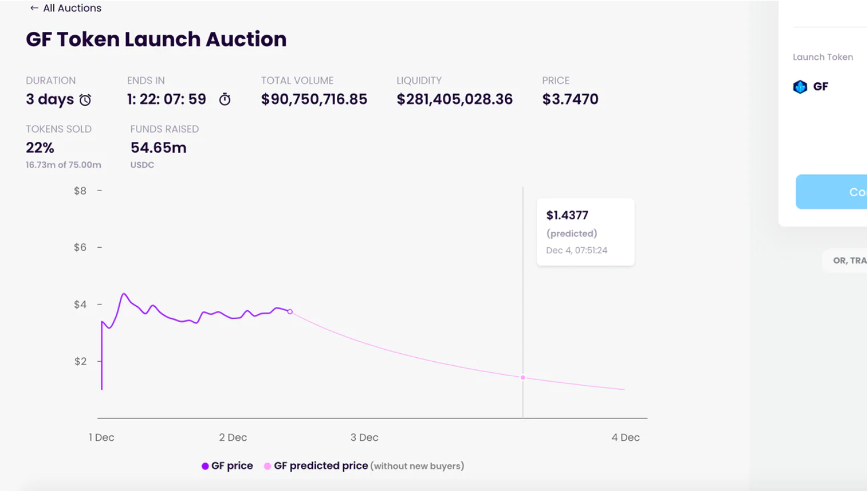Click the 22% tokens sold figure
This screenshot has height=491, width=868.
point(40,148)
